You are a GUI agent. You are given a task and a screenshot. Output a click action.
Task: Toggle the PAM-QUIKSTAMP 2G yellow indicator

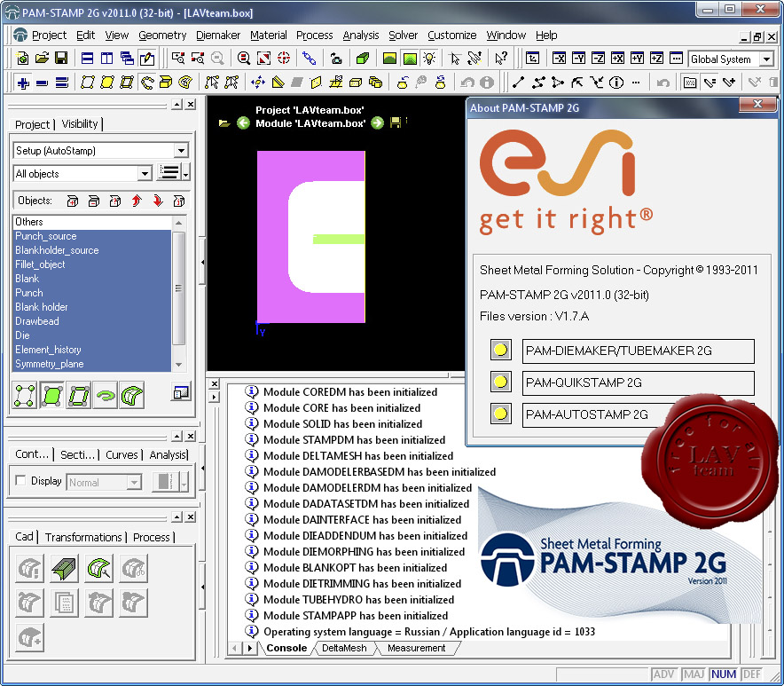click(x=500, y=382)
